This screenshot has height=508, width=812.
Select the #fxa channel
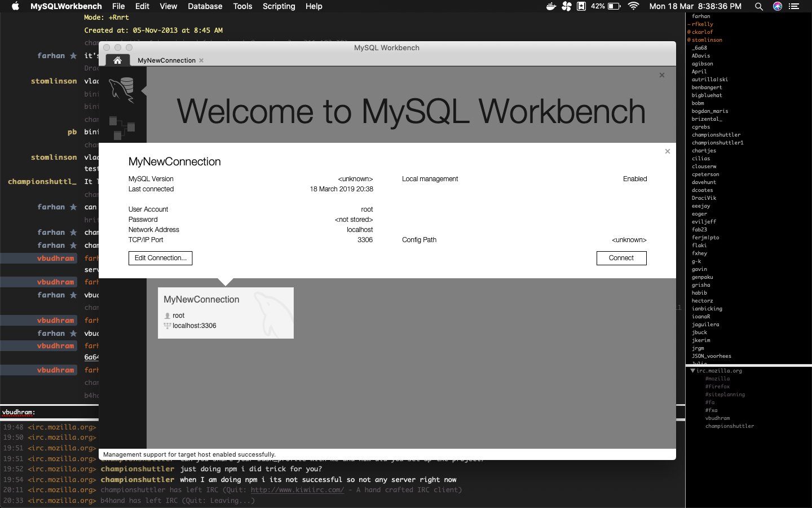[x=711, y=410]
